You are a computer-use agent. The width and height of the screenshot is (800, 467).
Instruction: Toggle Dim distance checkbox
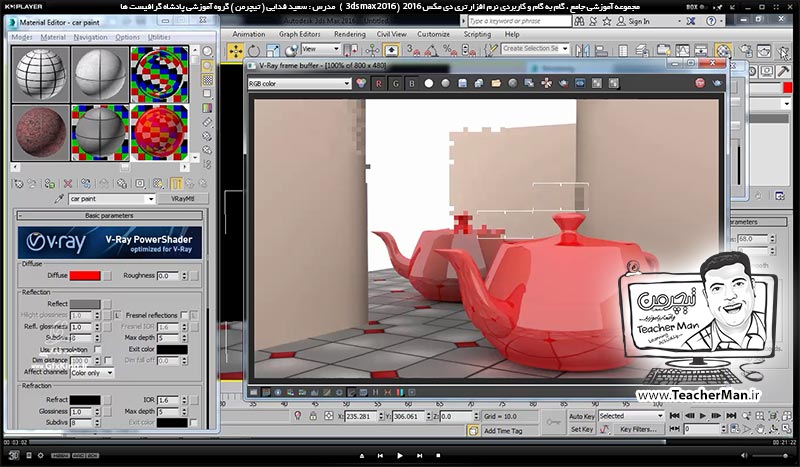[108, 360]
